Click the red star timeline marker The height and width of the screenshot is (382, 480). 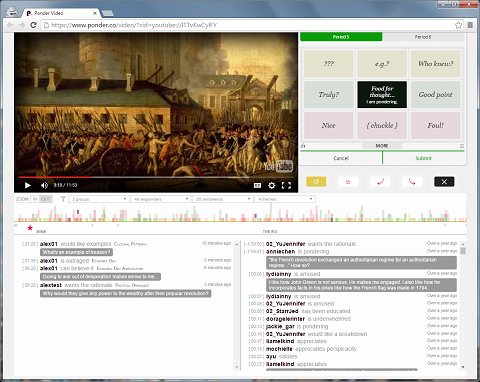pyautogui.click(x=30, y=228)
